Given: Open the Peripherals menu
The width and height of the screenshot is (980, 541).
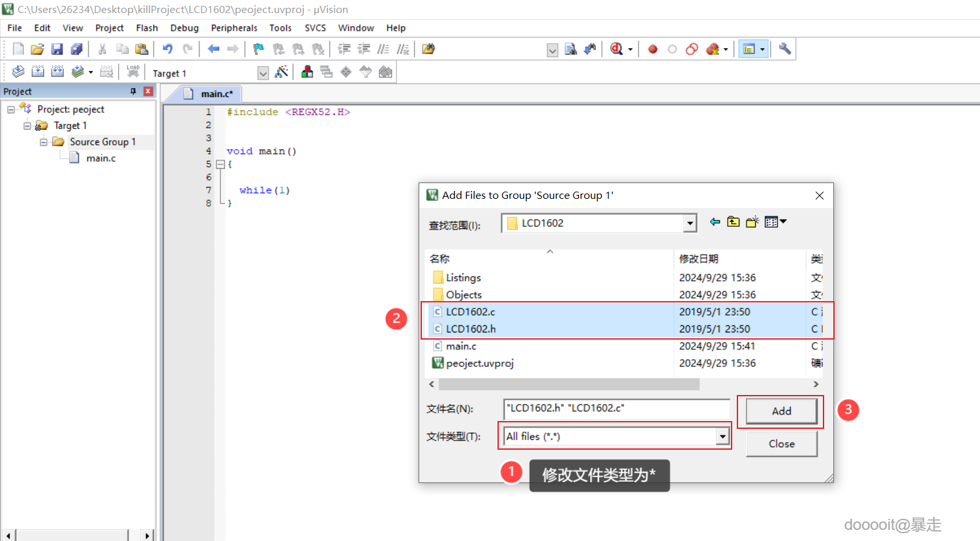Looking at the screenshot, I should [x=234, y=28].
